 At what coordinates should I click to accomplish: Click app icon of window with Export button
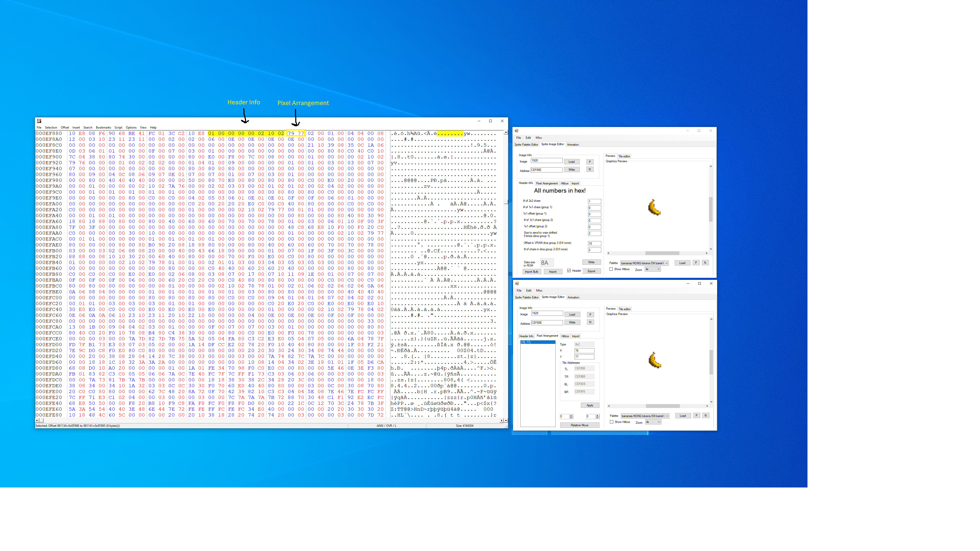[517, 130]
